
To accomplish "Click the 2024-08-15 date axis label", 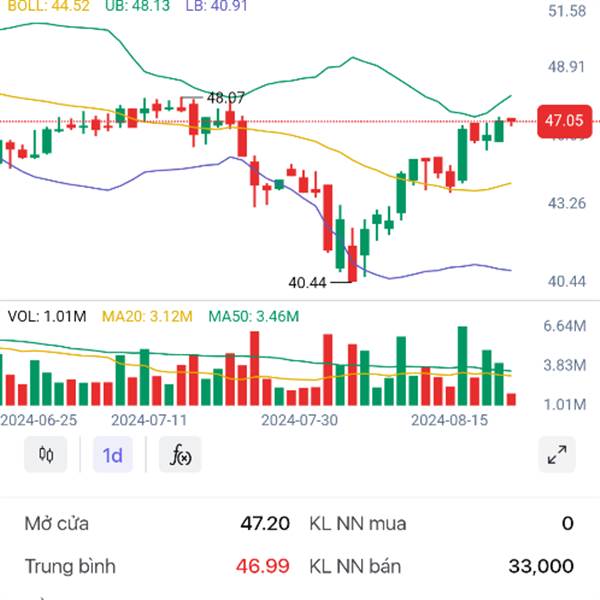I will point(450,420).
